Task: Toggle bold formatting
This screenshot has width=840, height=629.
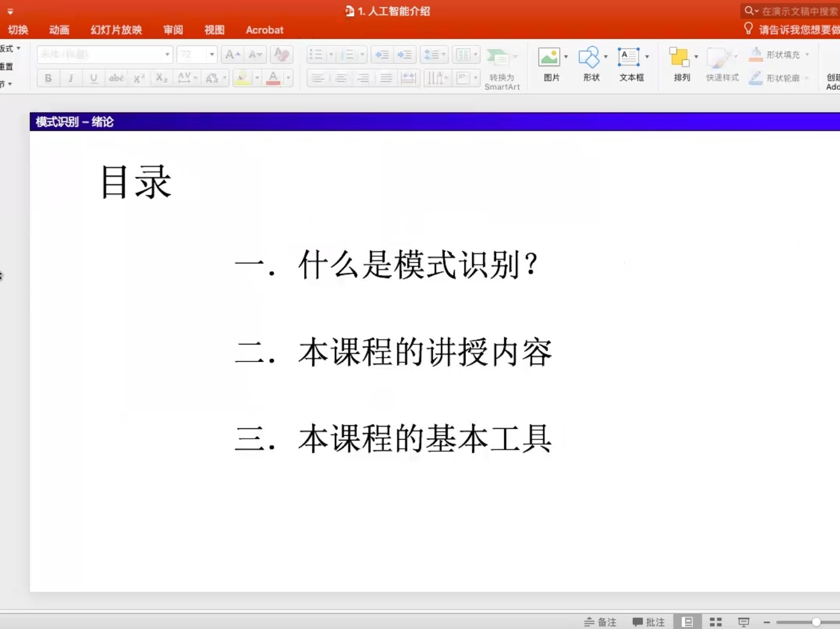Action: click(48, 78)
